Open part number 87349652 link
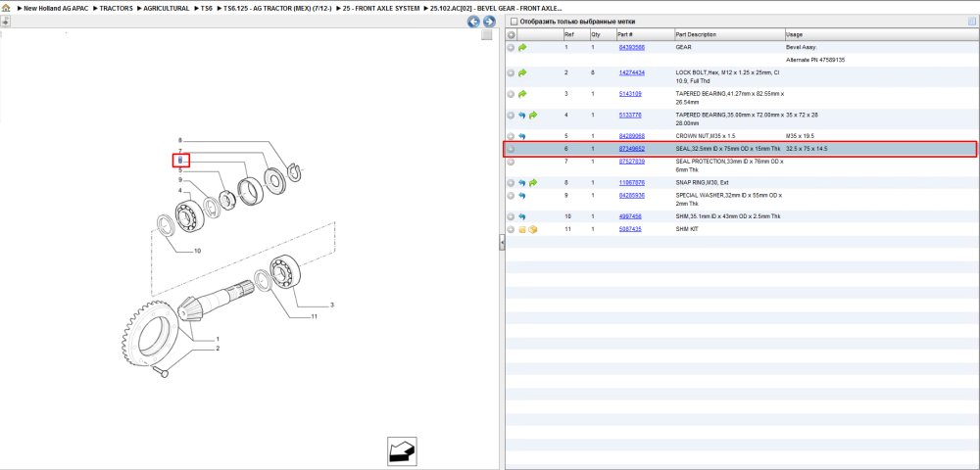 pos(631,149)
